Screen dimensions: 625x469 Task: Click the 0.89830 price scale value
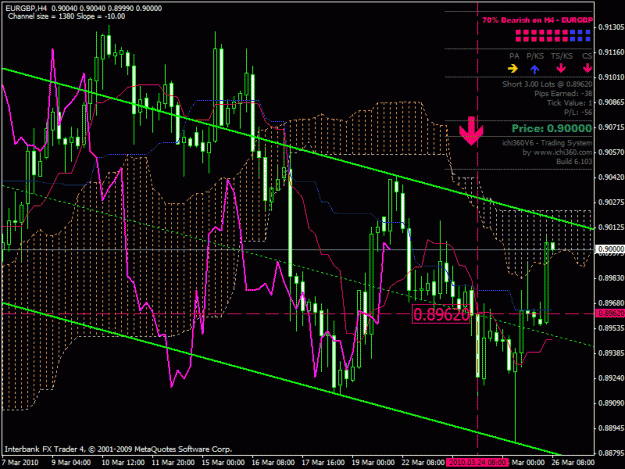point(611,278)
